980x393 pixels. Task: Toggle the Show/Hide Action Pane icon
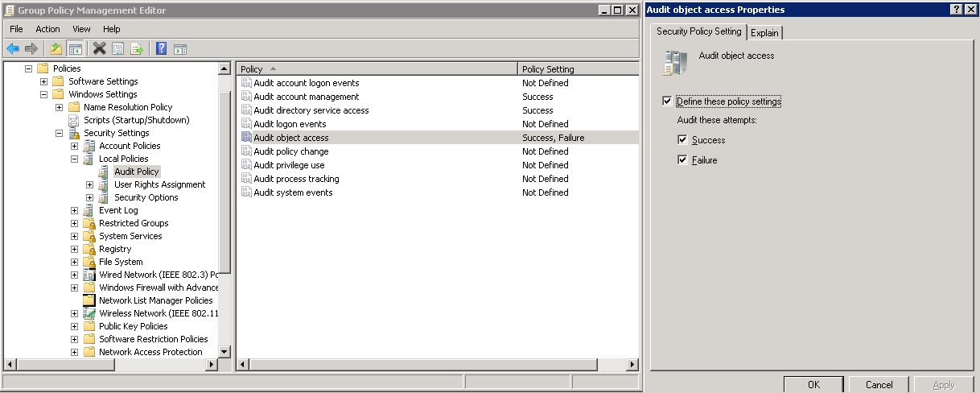[180, 49]
